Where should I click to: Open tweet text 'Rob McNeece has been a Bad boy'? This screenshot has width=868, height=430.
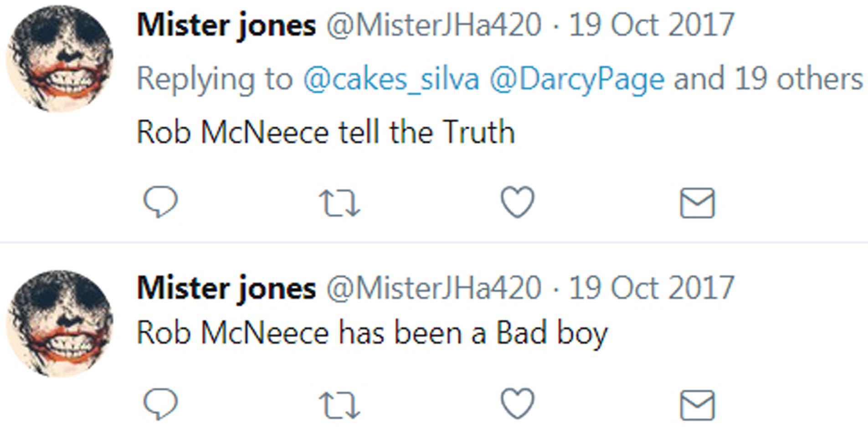click(372, 333)
